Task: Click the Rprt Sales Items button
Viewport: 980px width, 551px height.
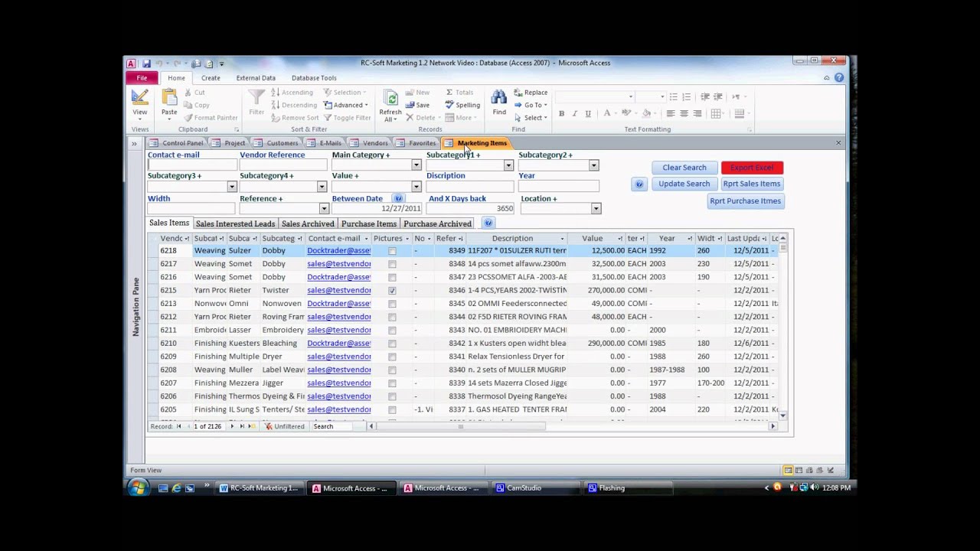Action: 752,184
